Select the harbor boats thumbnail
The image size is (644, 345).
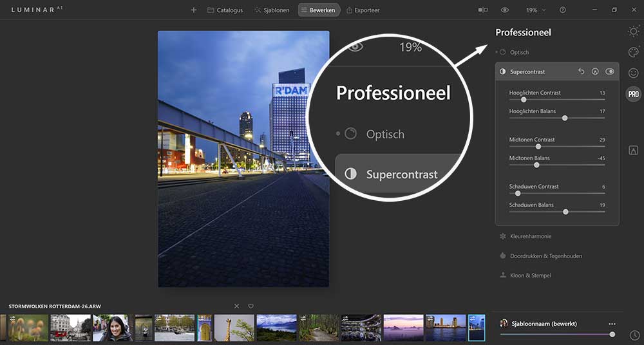[174, 328]
